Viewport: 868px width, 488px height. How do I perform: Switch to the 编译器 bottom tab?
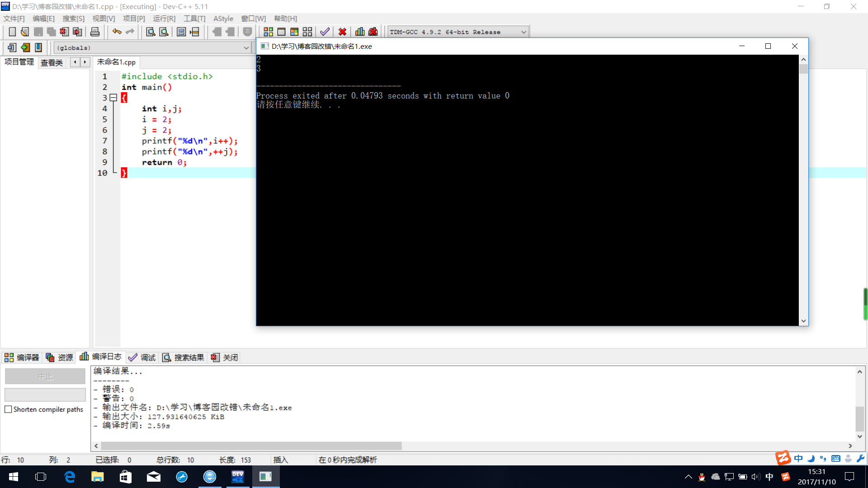22,357
